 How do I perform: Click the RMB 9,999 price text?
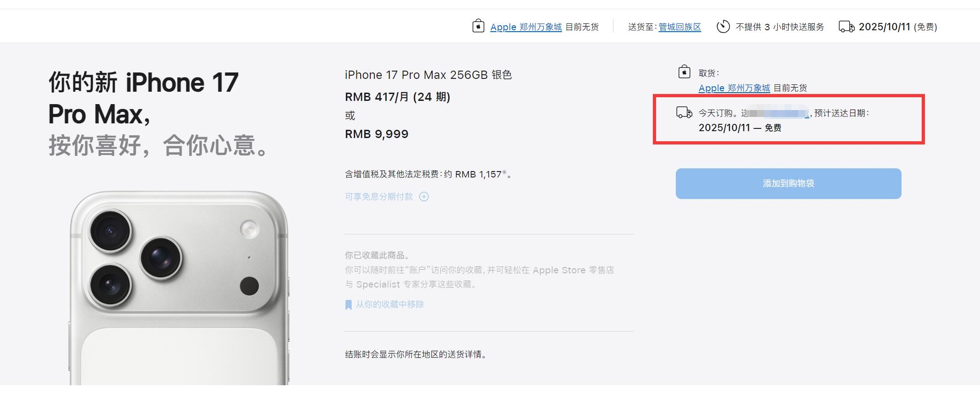(x=376, y=134)
